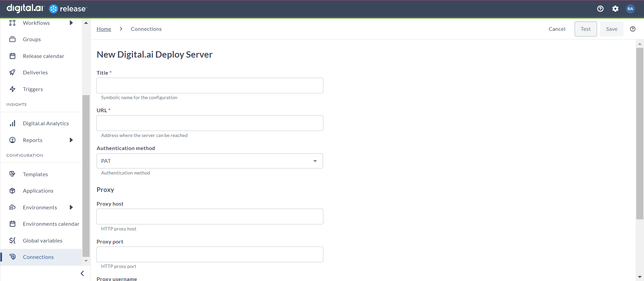The width and height of the screenshot is (644, 281).
Task: Open help from the top bar question icon
Action: point(600,9)
